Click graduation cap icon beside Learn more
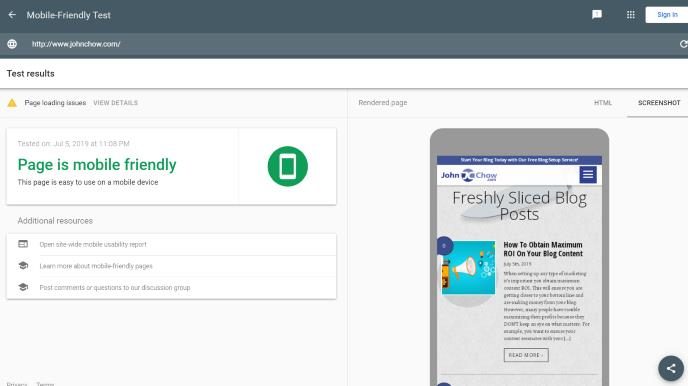Image resolution: width=688 pixels, height=386 pixels. (23, 265)
